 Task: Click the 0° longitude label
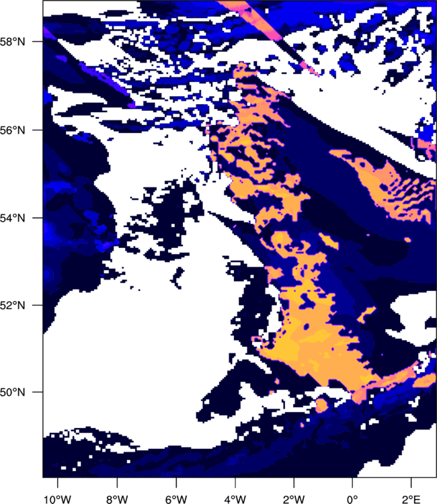(352, 499)
